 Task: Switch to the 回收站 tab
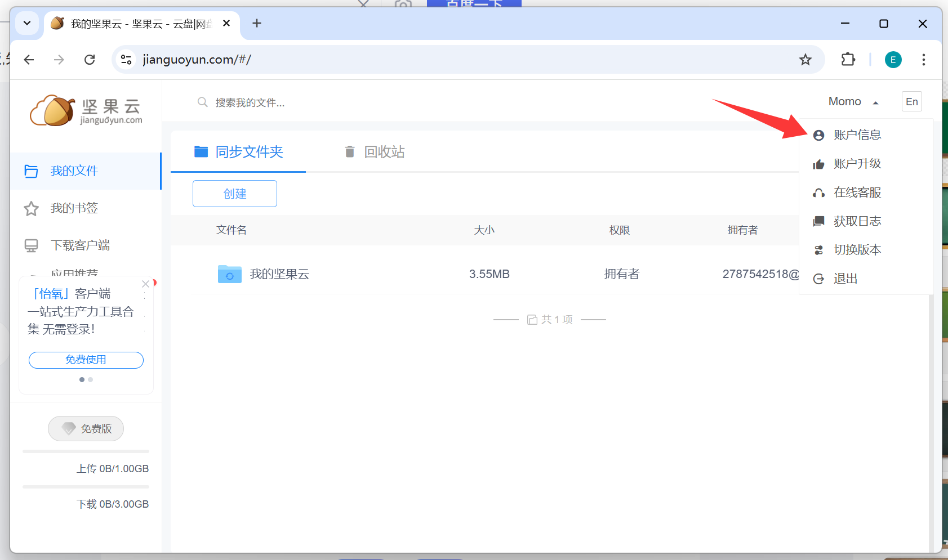[375, 152]
